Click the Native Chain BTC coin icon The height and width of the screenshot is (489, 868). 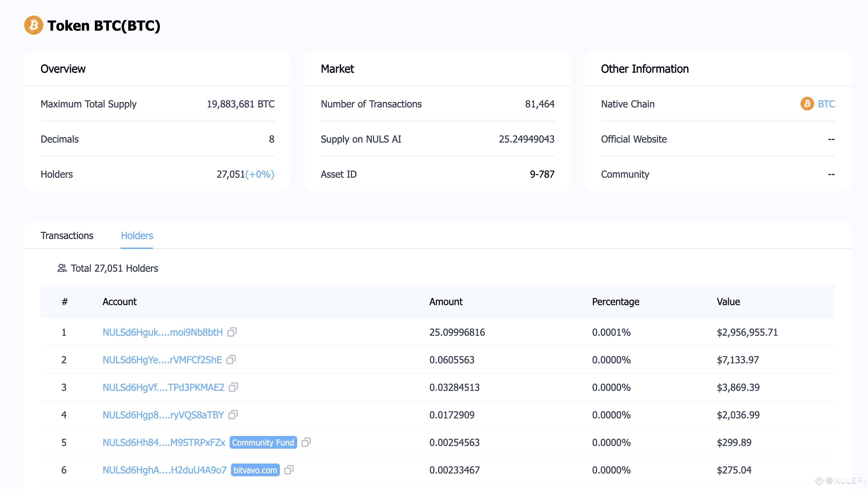807,104
